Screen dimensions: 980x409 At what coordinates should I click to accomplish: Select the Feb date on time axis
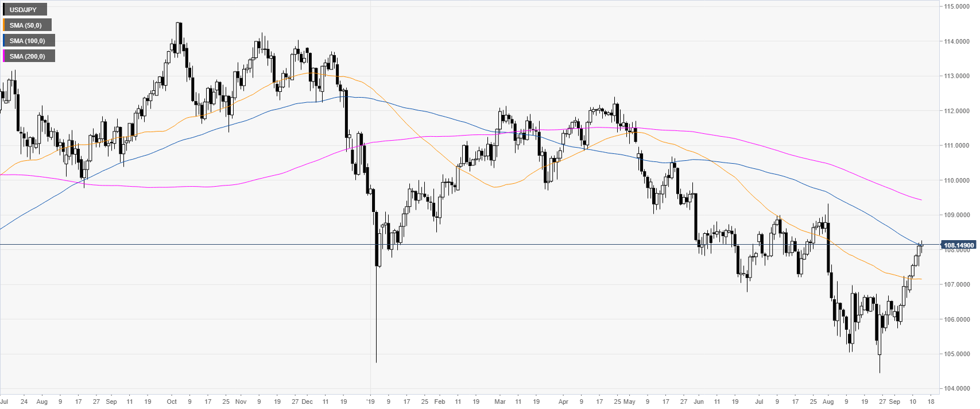click(440, 402)
